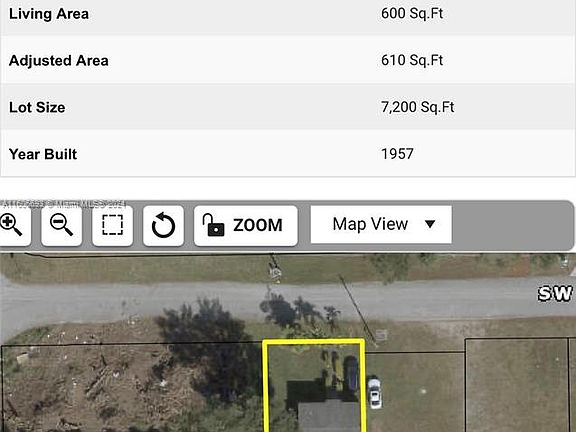Image resolution: width=576 pixels, height=432 pixels.
Task: Click the reset rotation arrow icon
Action: [x=163, y=225]
